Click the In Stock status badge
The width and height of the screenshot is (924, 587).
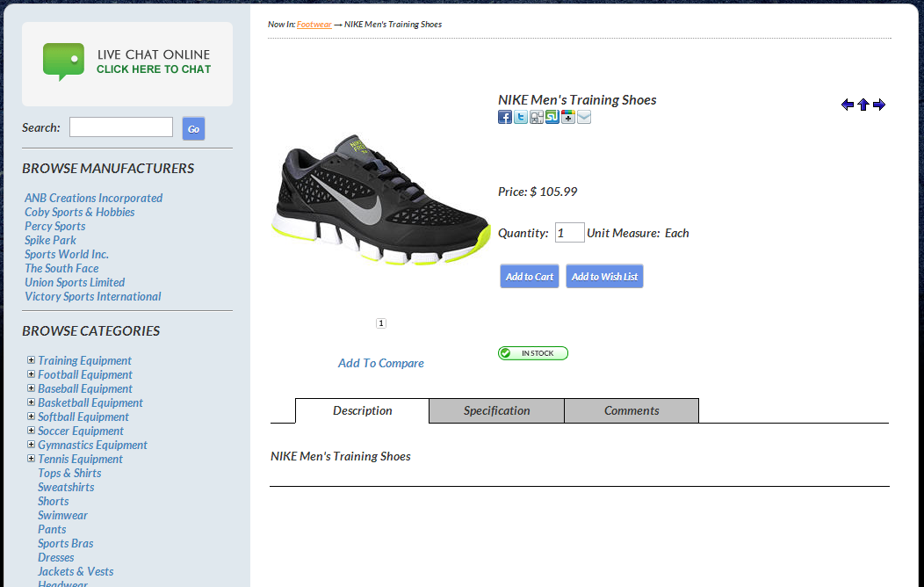pyautogui.click(x=533, y=353)
